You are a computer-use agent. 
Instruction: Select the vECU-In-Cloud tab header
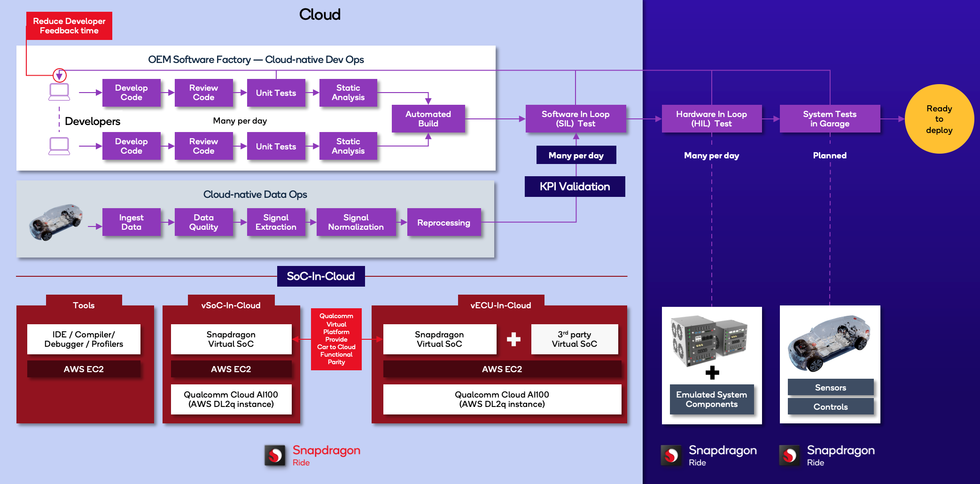click(501, 305)
